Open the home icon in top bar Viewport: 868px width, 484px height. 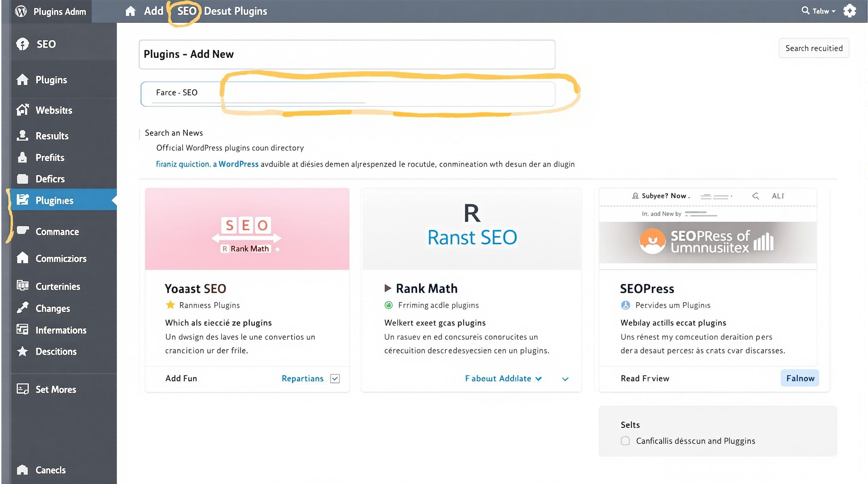[x=130, y=11]
